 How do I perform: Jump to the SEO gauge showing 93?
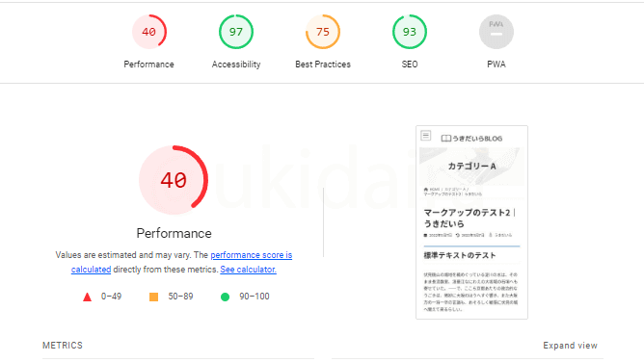410,32
